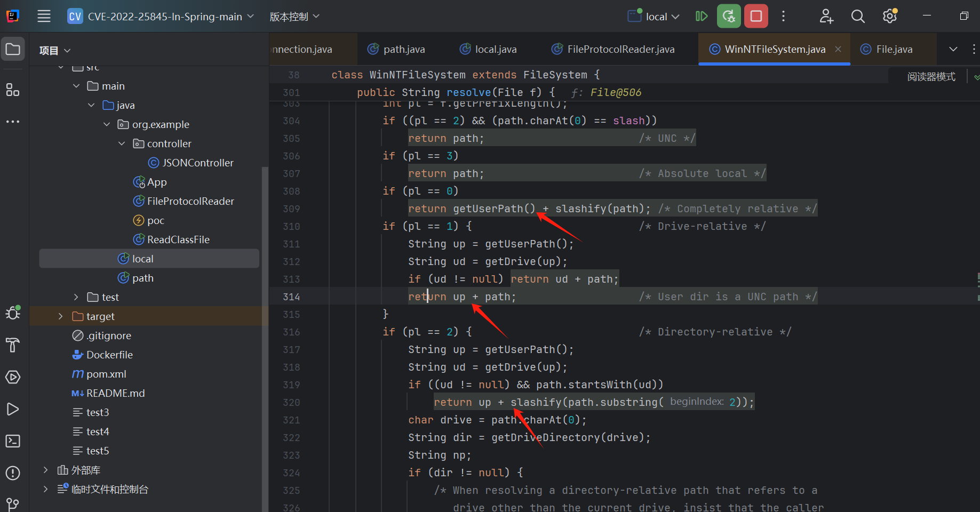
Task: Open editor tab options menu
Action: (x=974, y=49)
